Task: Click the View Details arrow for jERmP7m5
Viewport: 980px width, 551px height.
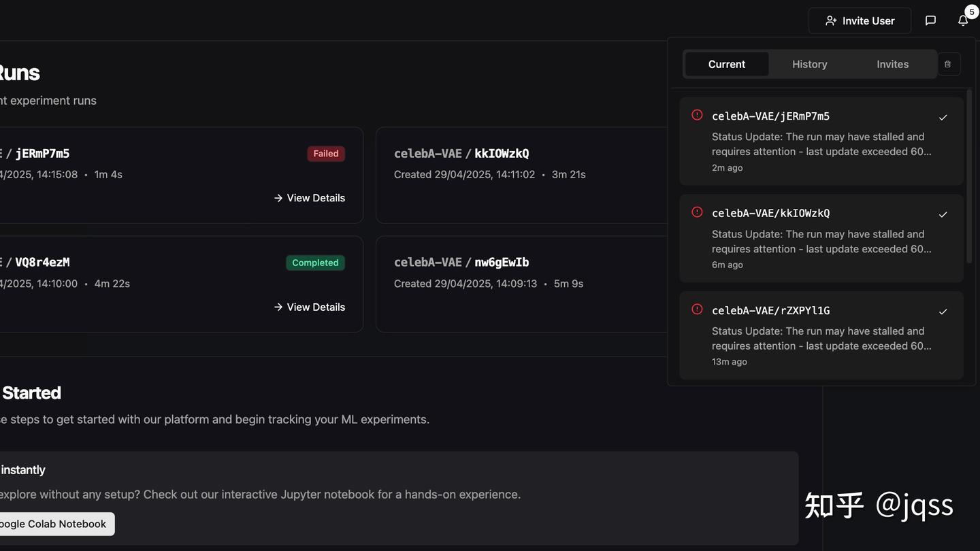Action: pyautogui.click(x=308, y=197)
